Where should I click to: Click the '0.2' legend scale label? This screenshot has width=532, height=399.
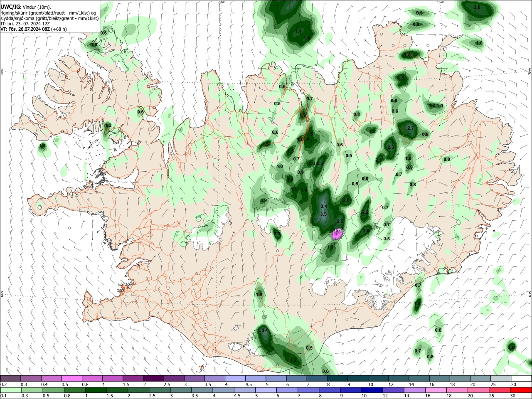[x=3, y=384]
